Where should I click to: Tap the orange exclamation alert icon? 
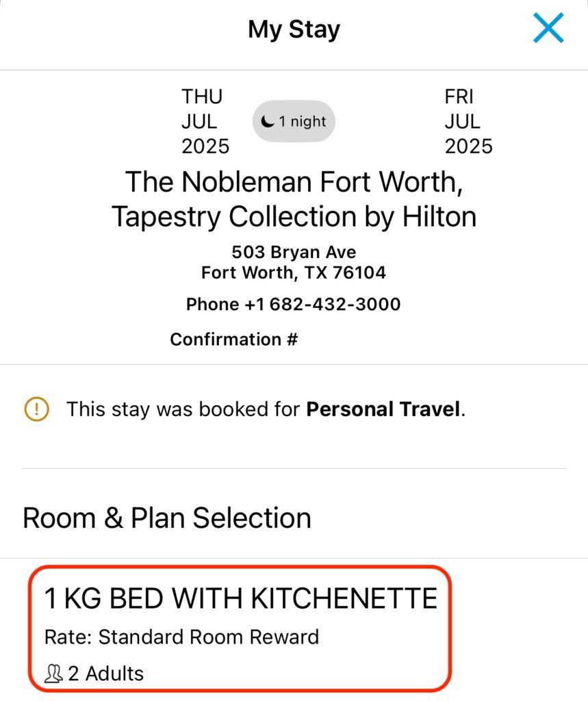(x=37, y=409)
